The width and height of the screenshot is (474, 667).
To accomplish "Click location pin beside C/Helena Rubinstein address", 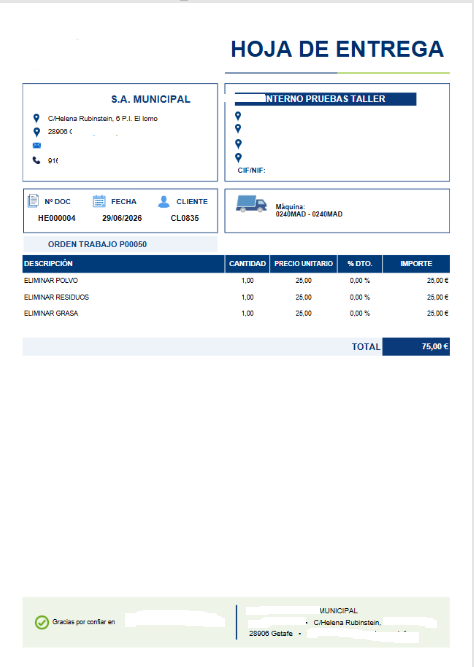I will click(37, 118).
